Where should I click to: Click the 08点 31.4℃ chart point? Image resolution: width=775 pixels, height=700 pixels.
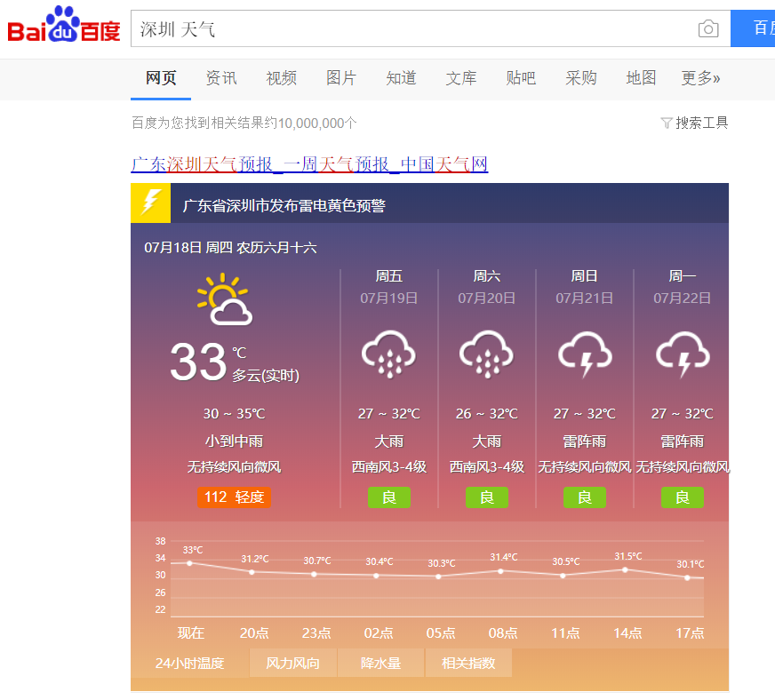500,571
